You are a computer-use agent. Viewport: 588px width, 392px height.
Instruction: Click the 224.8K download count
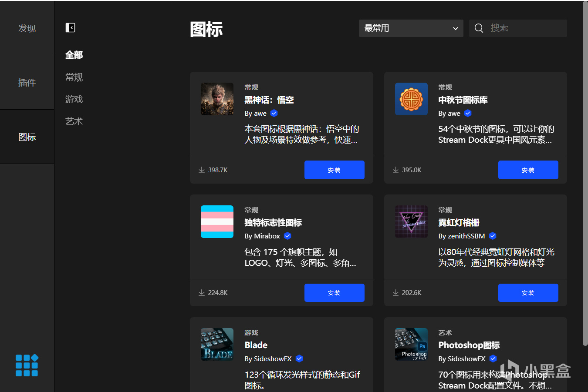coord(218,293)
